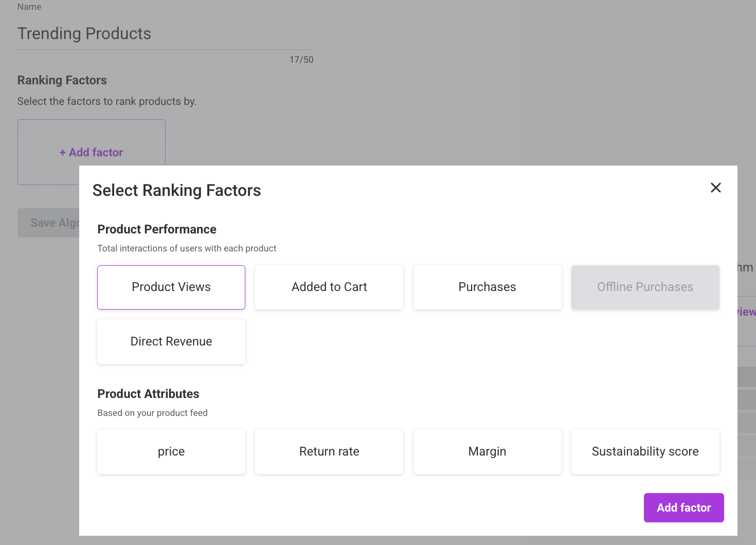Click the Name field label
This screenshot has height=545, width=756.
click(29, 7)
